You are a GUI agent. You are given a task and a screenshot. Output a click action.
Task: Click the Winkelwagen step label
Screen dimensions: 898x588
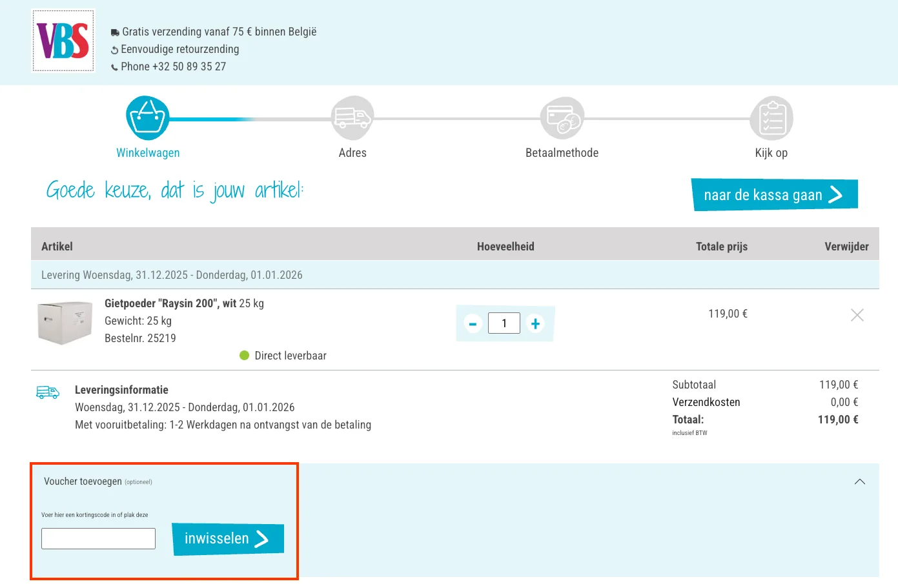pos(148,153)
